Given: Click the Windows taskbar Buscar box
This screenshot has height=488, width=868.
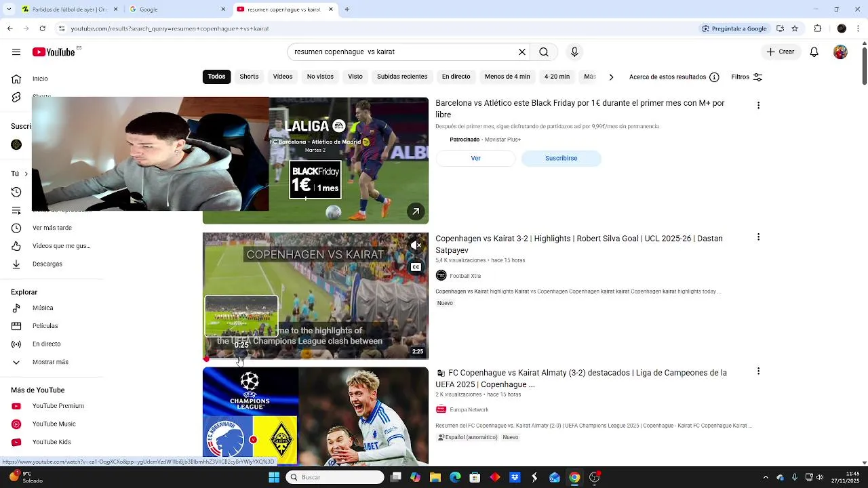Looking at the screenshot, I should [335, 477].
